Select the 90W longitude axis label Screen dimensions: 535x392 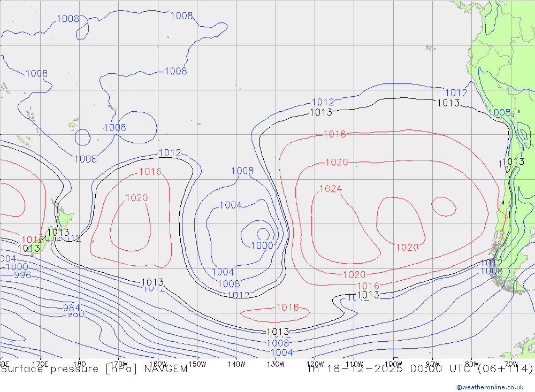433,364
